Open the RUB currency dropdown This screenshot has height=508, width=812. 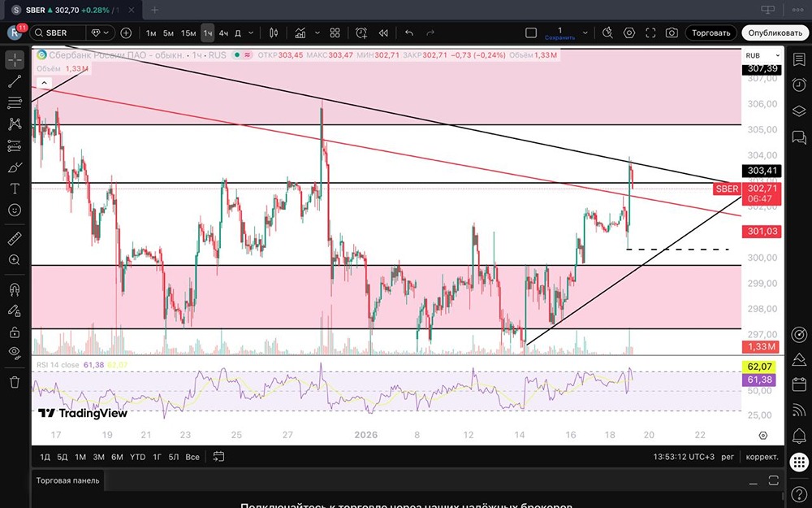pyautogui.click(x=762, y=55)
